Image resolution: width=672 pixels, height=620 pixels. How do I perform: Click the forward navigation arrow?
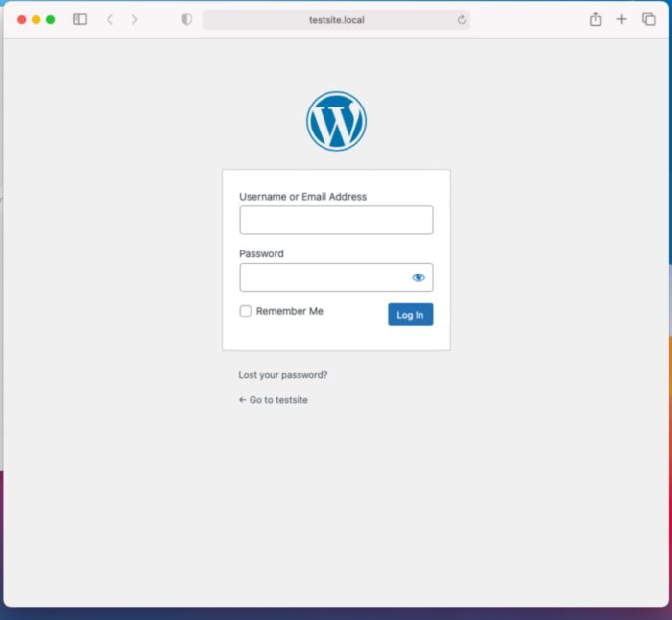(134, 19)
